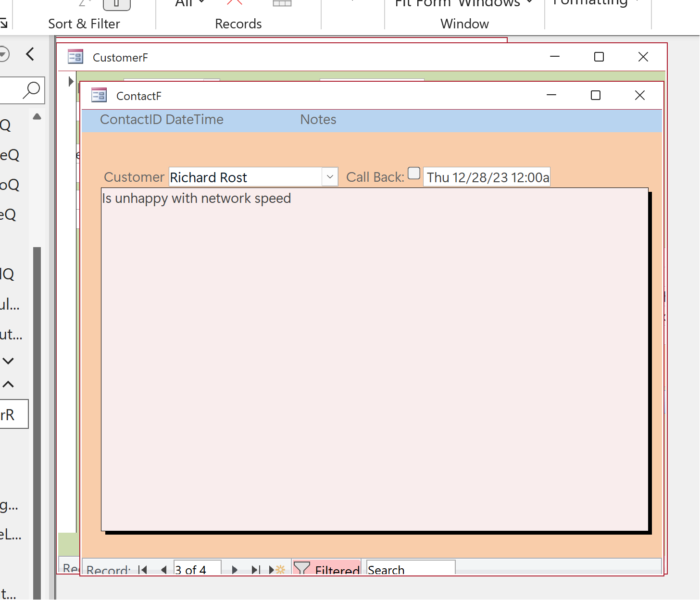The width and height of the screenshot is (700, 600).
Task: Advance to the next record
Action: [x=235, y=570]
